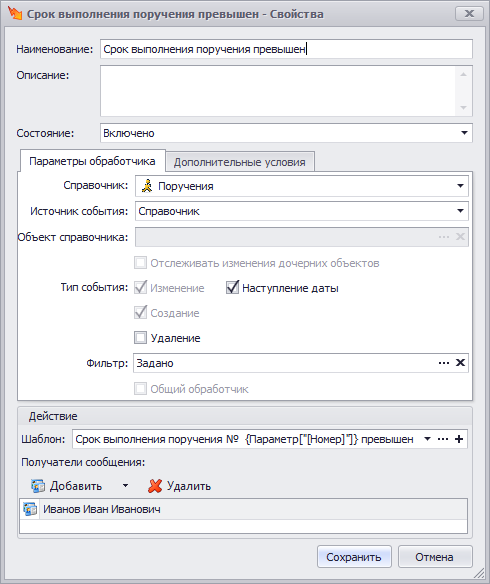This screenshot has height=584, width=490.
Task: Click the Отмена button
Action: coord(435,557)
